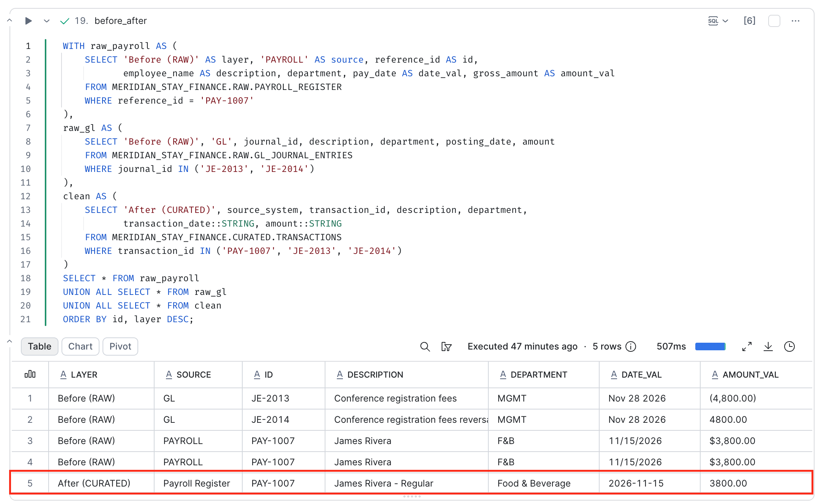Open the results search magnifier
Screen dimensions: 821x504
point(425,346)
